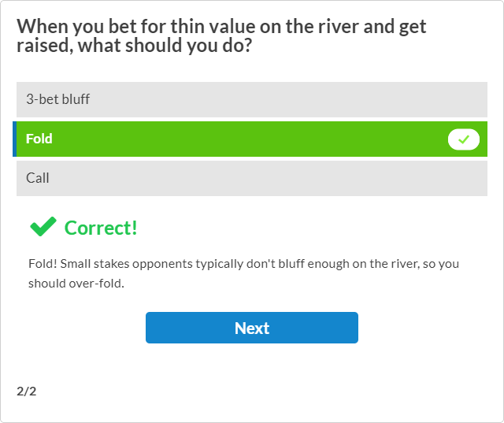Click the word "Call" in the last answer
Image resolution: width=504 pixels, height=423 pixels.
pos(38,178)
